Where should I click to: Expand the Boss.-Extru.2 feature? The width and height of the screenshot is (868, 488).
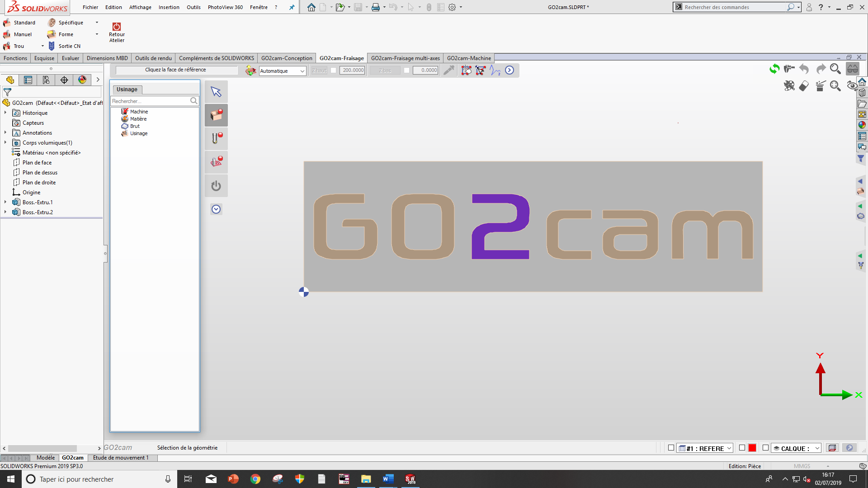coord(5,212)
